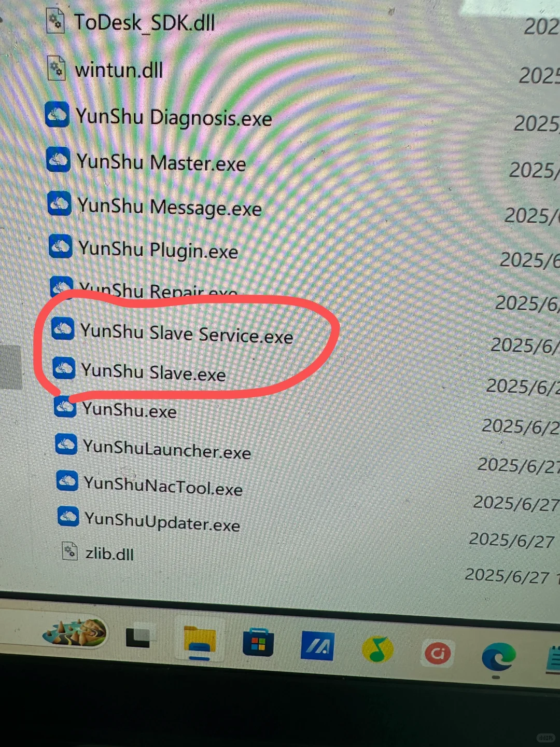The image size is (560, 747).
Task: Select file name YunShu Plugin.exe
Action: [159, 250]
